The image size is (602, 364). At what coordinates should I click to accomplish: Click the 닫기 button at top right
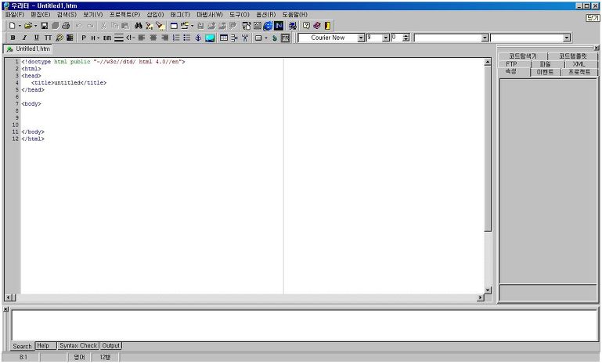tap(593, 16)
